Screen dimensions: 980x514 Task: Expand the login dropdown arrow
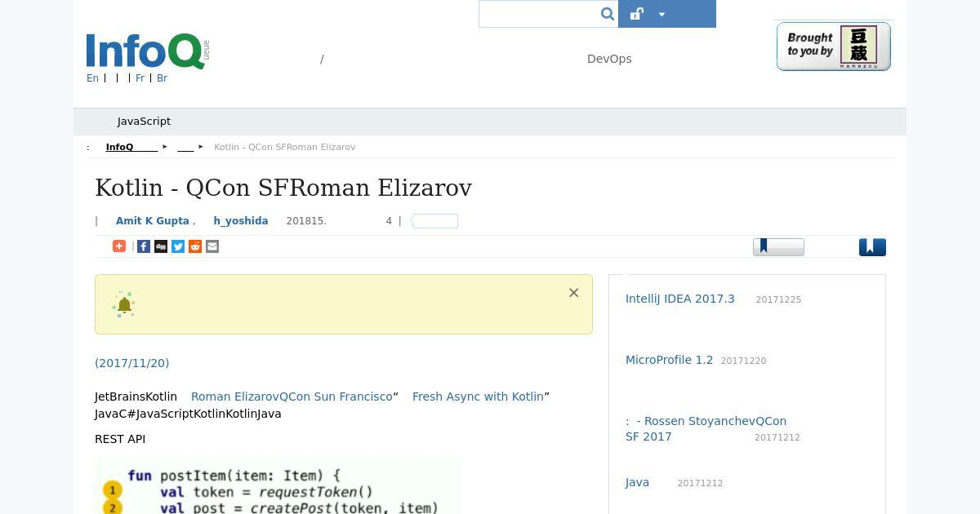pos(661,14)
